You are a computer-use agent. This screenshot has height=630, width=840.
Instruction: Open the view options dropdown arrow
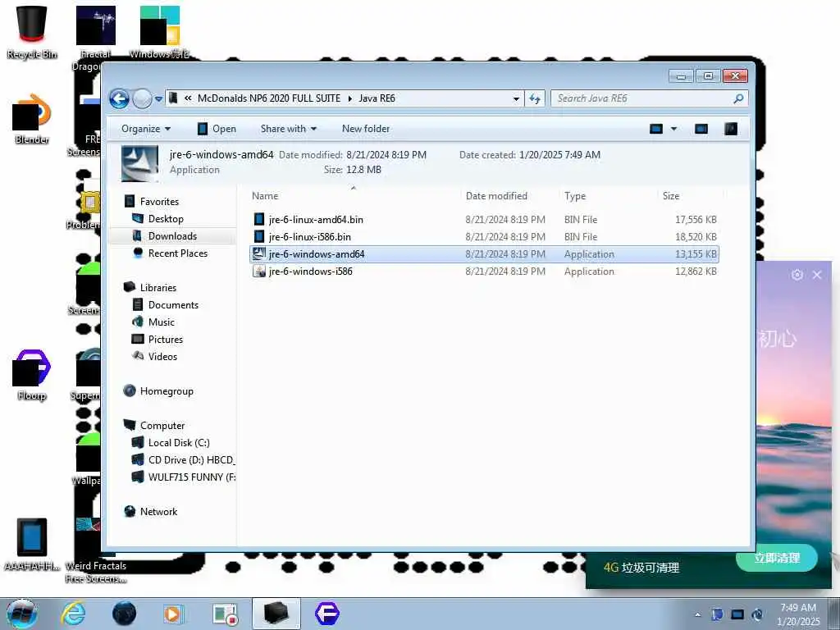[x=674, y=129]
